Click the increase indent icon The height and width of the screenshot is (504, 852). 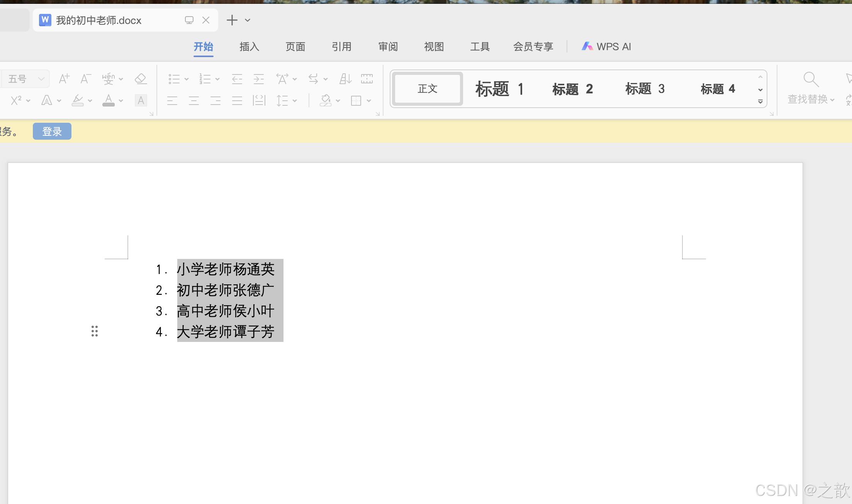point(259,79)
